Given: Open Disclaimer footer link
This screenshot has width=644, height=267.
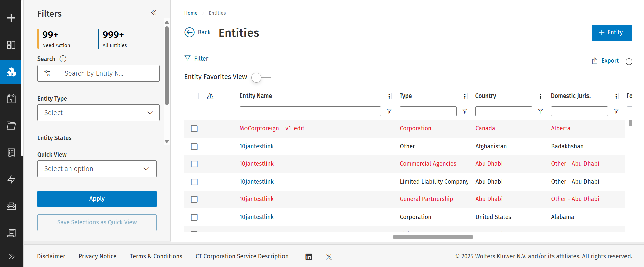Looking at the screenshot, I should pyautogui.click(x=51, y=256).
